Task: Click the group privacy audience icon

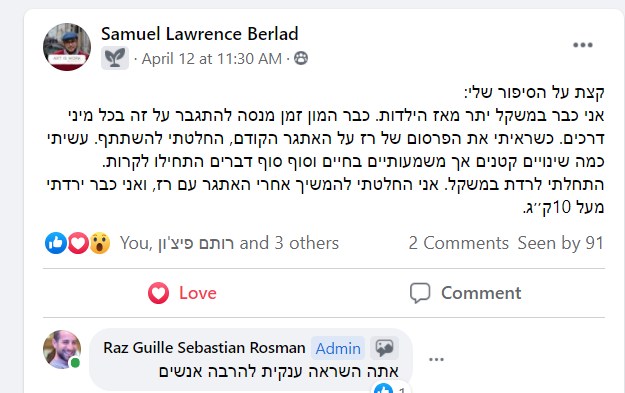Action: click(x=301, y=59)
